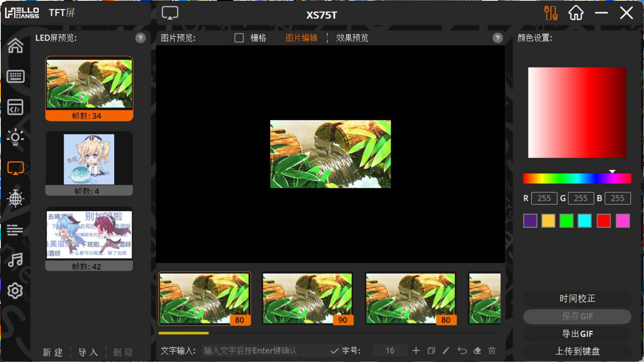This screenshot has height=362, width=644.
Task: Select the frame thumbnail labeled 90
Action: 308,298
